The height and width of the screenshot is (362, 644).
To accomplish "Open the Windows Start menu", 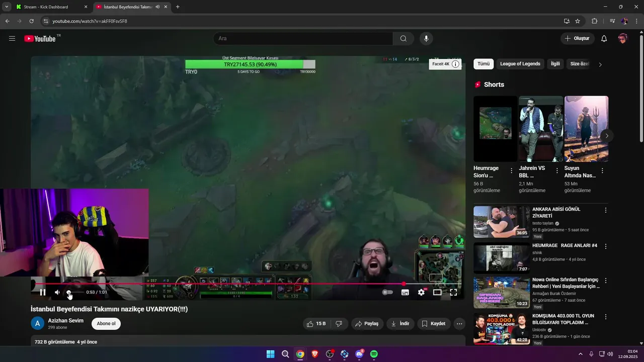I will [x=270, y=354].
